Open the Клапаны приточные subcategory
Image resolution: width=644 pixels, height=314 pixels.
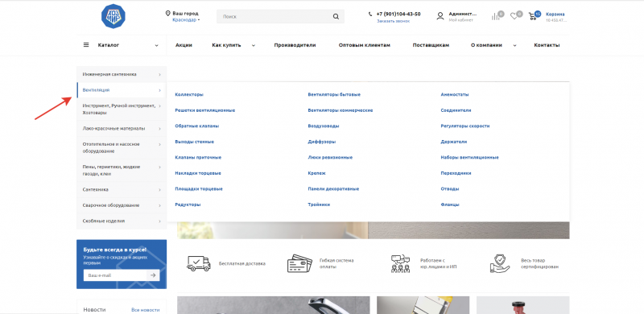pyautogui.click(x=198, y=158)
